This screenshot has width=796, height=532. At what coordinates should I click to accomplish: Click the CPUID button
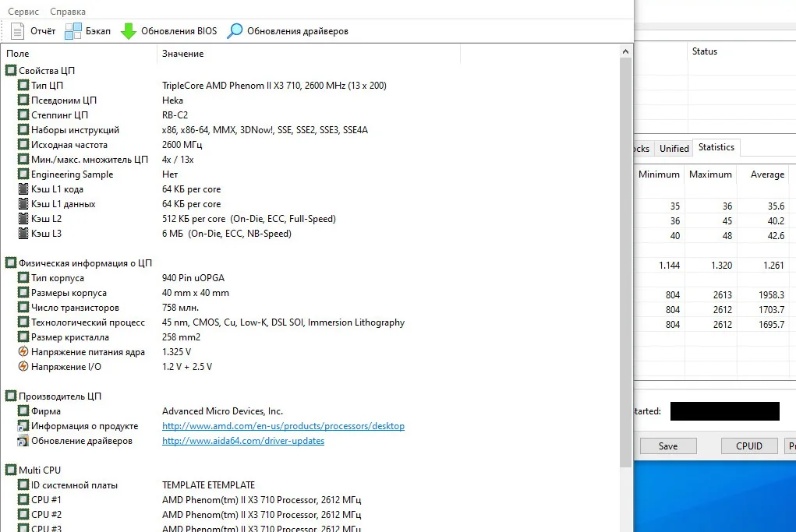pyautogui.click(x=749, y=446)
